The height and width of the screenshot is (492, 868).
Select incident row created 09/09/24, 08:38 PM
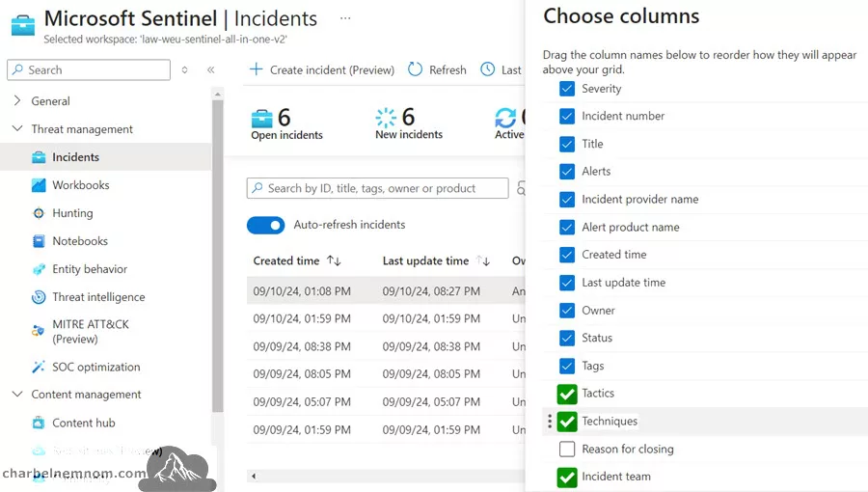coord(386,346)
